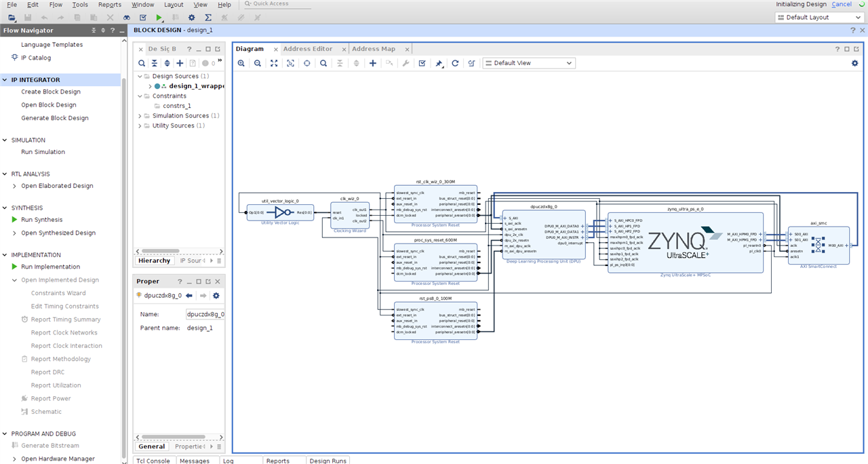This screenshot has height=464, width=868.
Task: Expand Open Synthesized Design entry
Action: point(15,233)
